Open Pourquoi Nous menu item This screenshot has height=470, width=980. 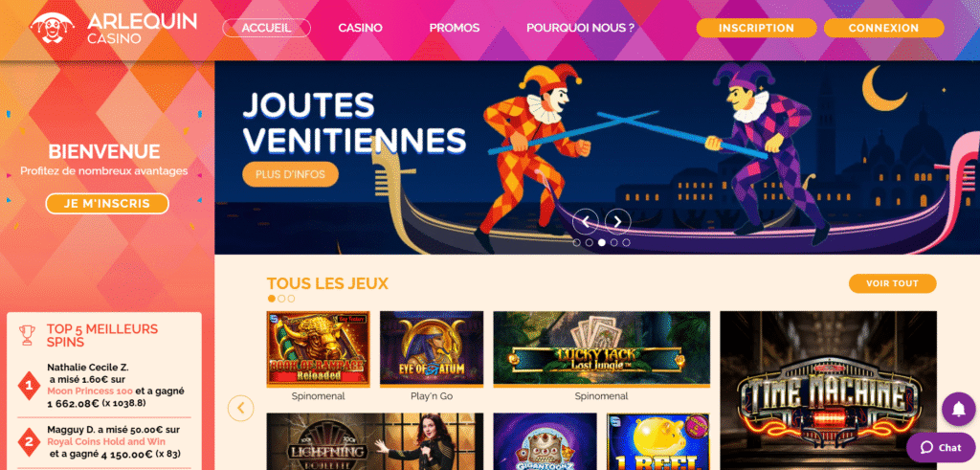pos(581,28)
